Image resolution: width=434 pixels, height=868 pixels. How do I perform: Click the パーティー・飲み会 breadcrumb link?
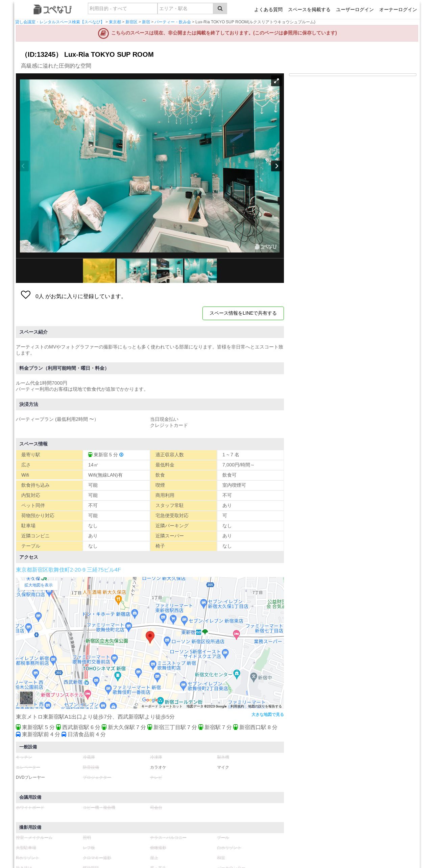[173, 22]
